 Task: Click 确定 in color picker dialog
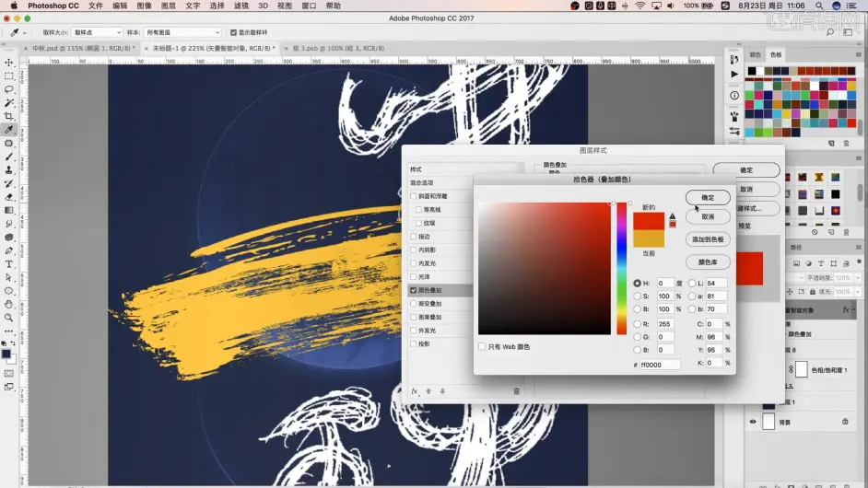708,198
